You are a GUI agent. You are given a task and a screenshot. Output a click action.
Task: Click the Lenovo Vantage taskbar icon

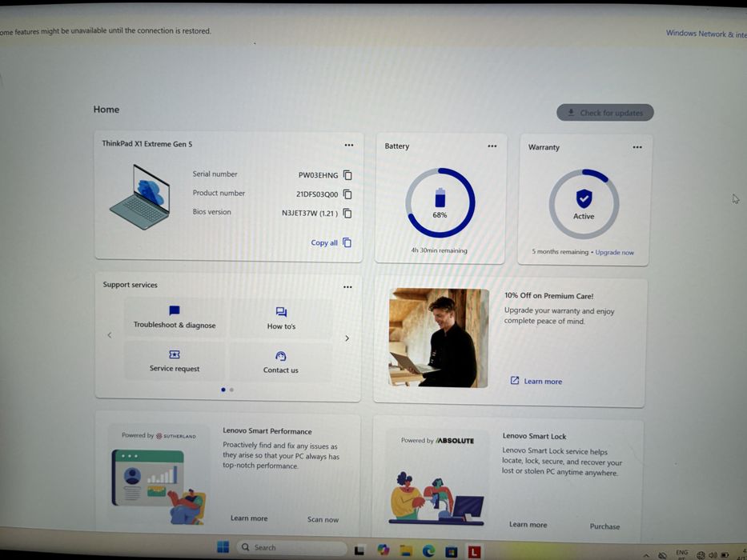pos(473,551)
